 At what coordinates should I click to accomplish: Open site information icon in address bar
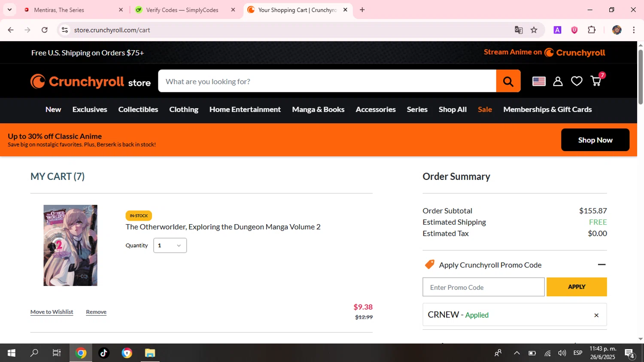point(65,30)
